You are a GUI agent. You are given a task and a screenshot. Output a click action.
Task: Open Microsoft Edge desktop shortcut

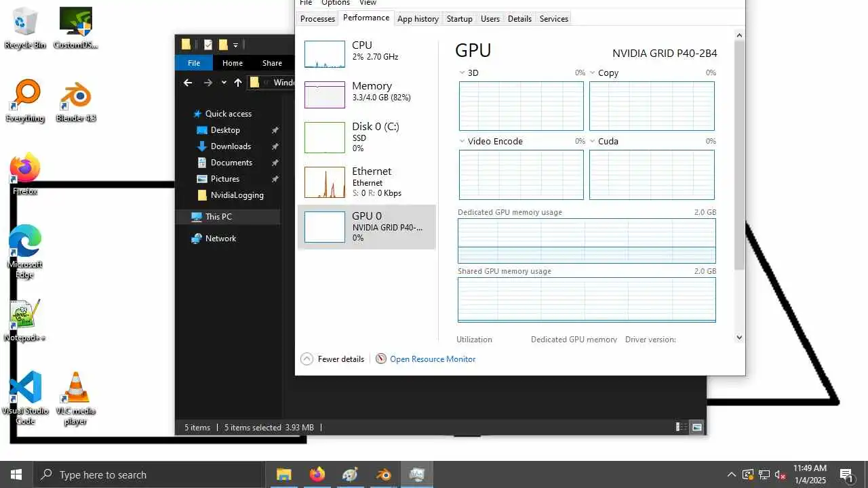tap(25, 251)
